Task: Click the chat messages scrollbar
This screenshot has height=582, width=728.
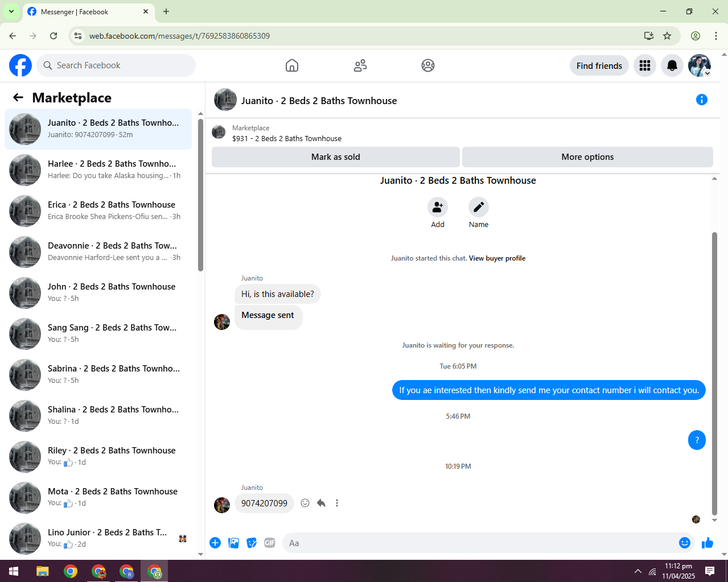Action: (715, 373)
